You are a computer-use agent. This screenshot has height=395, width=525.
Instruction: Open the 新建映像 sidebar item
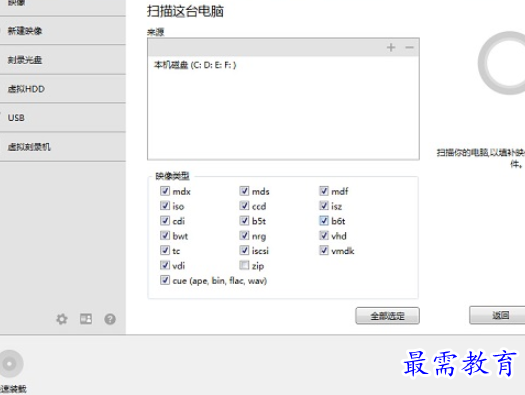coord(63,31)
